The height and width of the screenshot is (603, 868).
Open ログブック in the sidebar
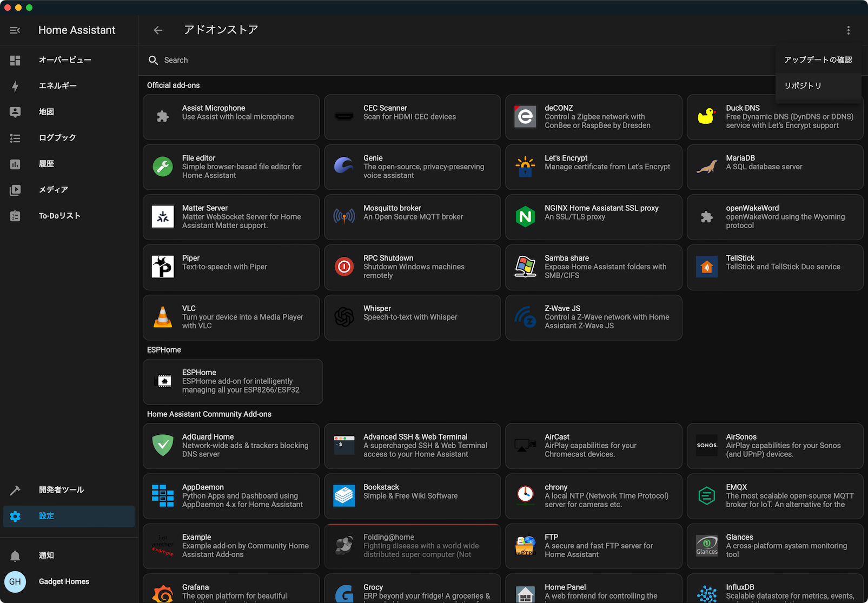69,138
